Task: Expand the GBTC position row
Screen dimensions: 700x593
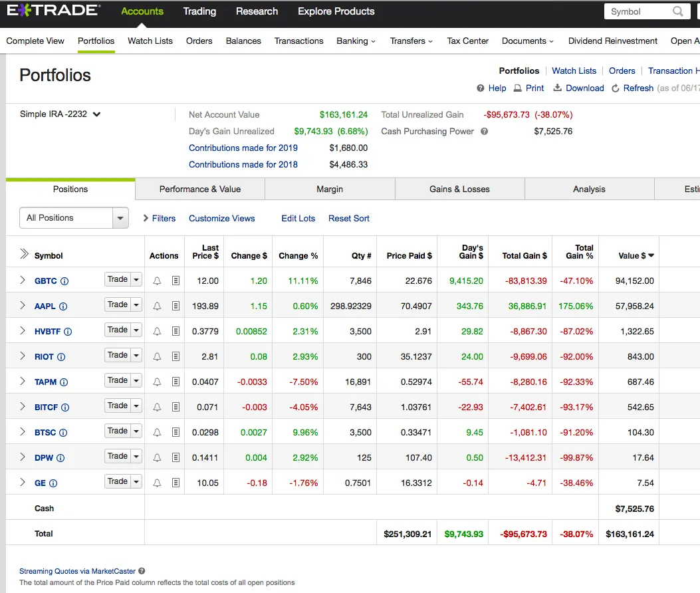Action: pos(23,280)
